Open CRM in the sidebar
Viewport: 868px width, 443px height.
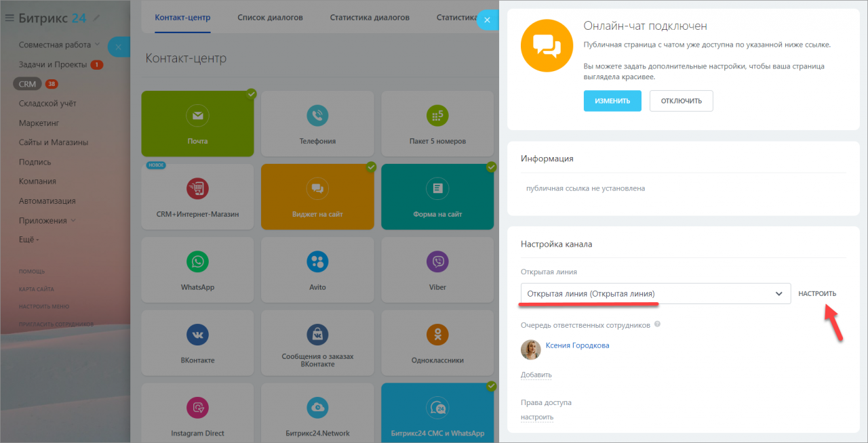pos(28,84)
